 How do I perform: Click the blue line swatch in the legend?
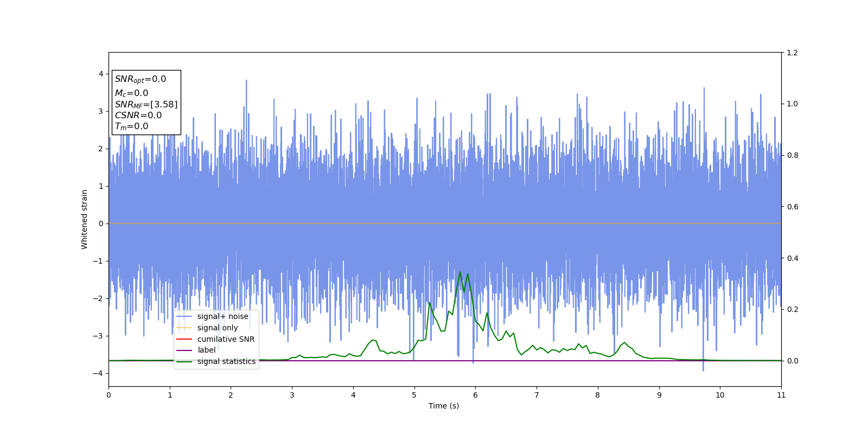point(184,317)
